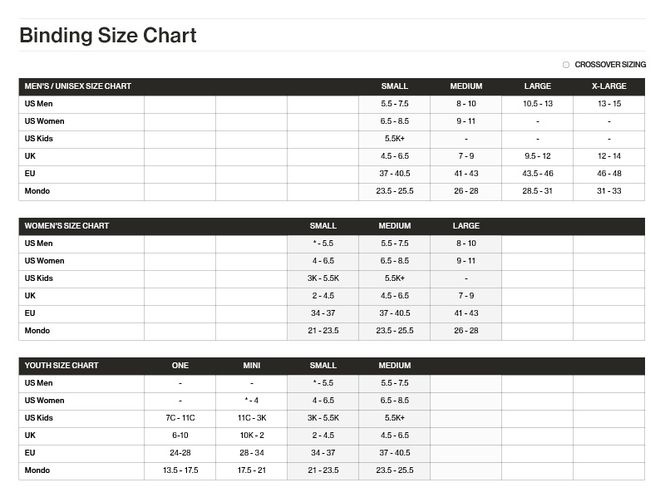Enable the Crossover Sizing checkbox
The height and width of the screenshot is (498, 665).
[x=566, y=65]
